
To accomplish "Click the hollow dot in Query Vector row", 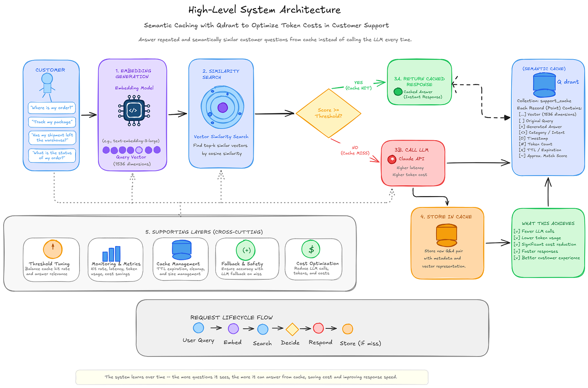I will coord(139,150).
